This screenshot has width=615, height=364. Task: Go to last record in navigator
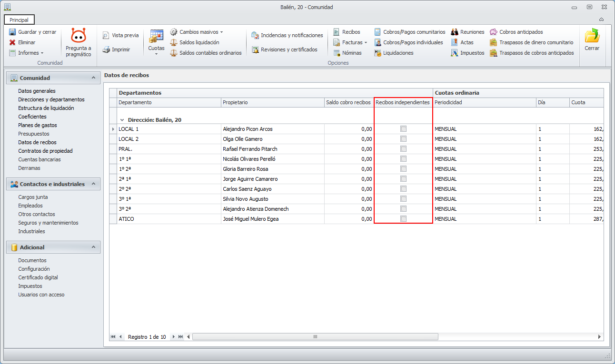[x=180, y=337]
